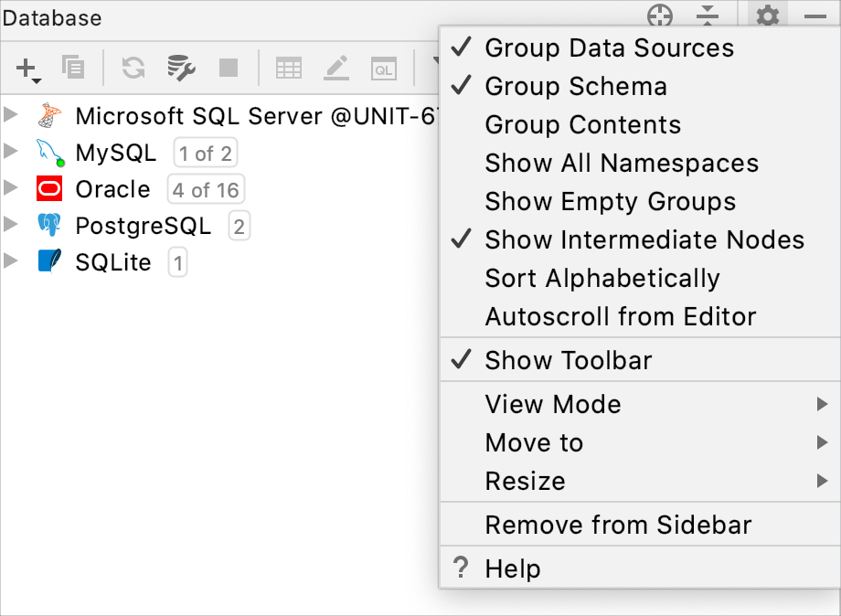This screenshot has width=841, height=616.
Task: Expand the PostgreSQL node arrow
Action: coord(11,225)
